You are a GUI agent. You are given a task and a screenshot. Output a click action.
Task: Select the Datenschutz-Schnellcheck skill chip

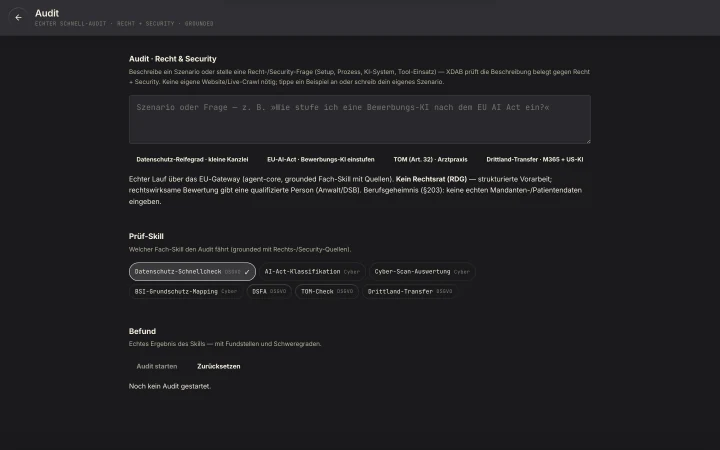(192, 271)
